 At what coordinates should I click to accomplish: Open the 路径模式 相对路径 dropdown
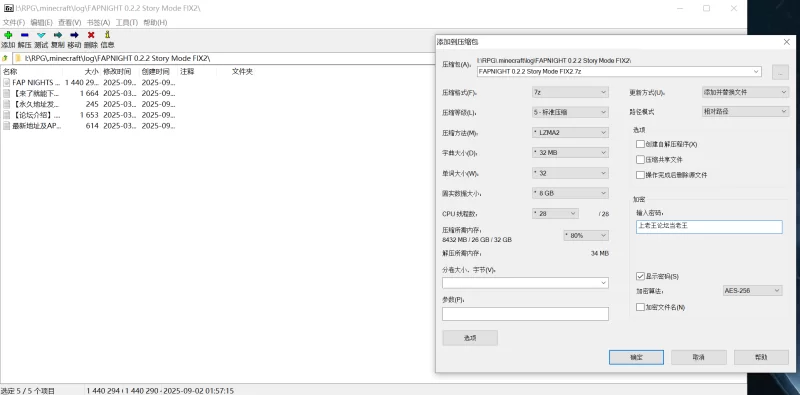click(745, 111)
